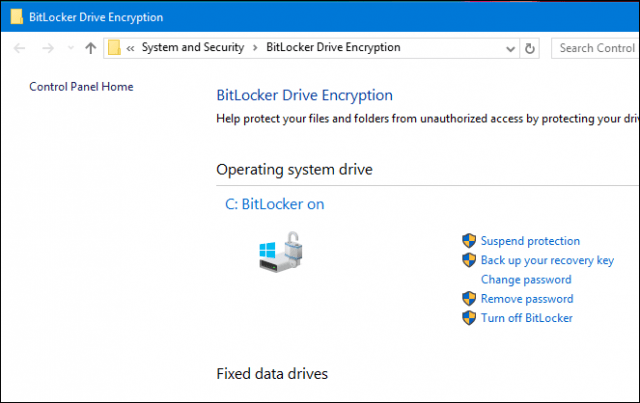Click the folder icon in address bar
The height and width of the screenshot is (403, 640).
114,48
